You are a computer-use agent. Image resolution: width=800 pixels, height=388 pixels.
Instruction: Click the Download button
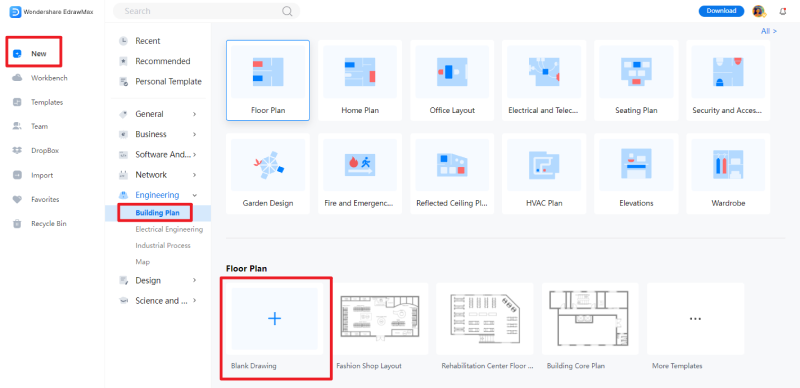pos(721,11)
